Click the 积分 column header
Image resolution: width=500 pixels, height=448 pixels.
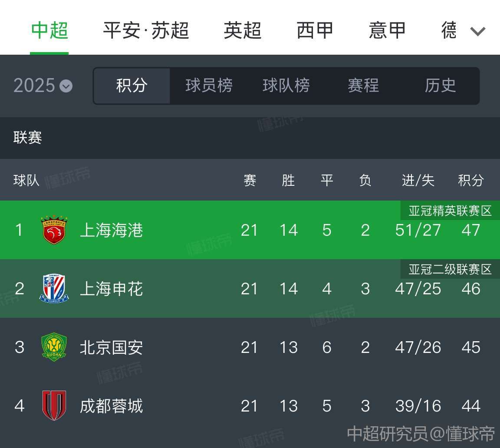tap(470, 181)
